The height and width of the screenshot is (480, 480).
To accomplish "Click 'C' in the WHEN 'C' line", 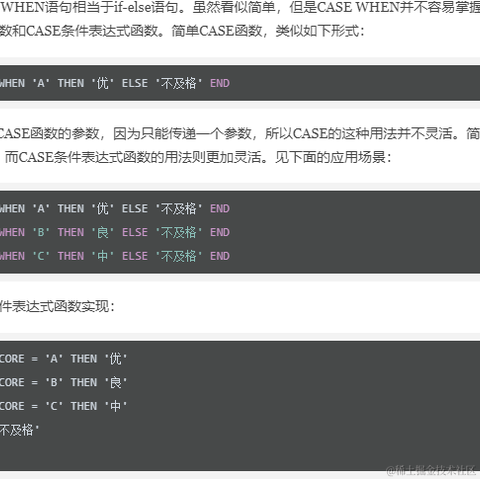I will (41, 256).
